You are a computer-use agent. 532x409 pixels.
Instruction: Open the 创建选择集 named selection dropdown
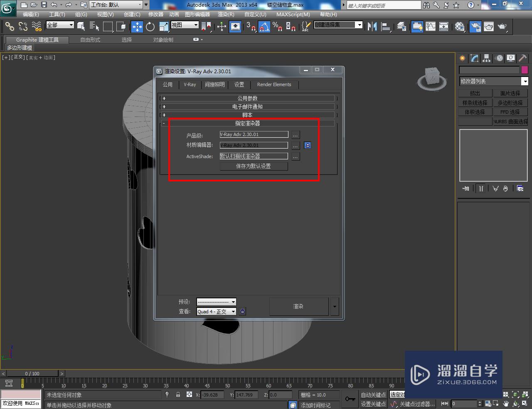[x=338, y=25]
